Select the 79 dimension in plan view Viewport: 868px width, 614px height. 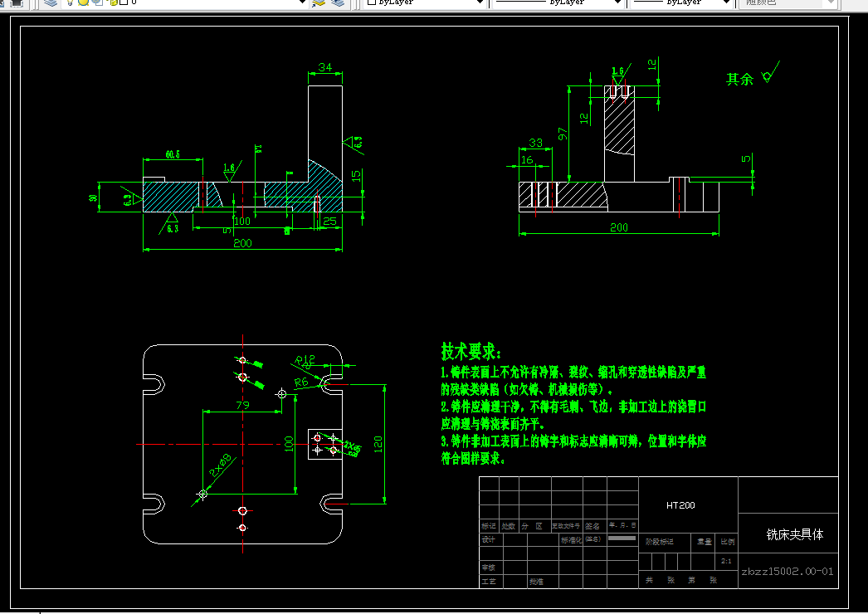pyautogui.click(x=242, y=405)
